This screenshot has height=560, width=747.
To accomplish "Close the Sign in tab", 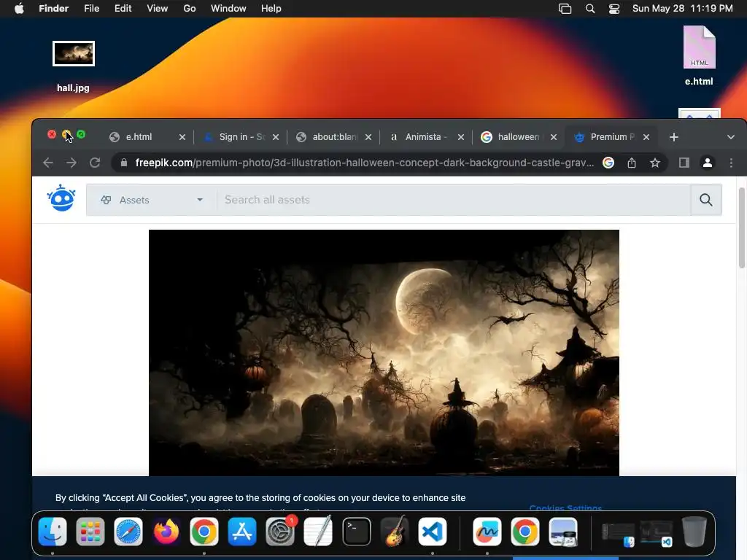I will pos(275,137).
